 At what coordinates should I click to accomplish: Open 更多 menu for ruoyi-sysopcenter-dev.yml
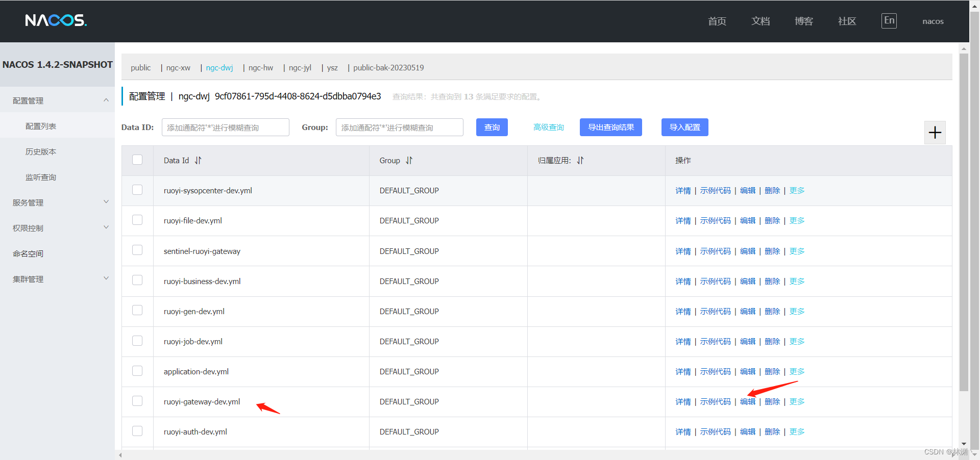(797, 190)
